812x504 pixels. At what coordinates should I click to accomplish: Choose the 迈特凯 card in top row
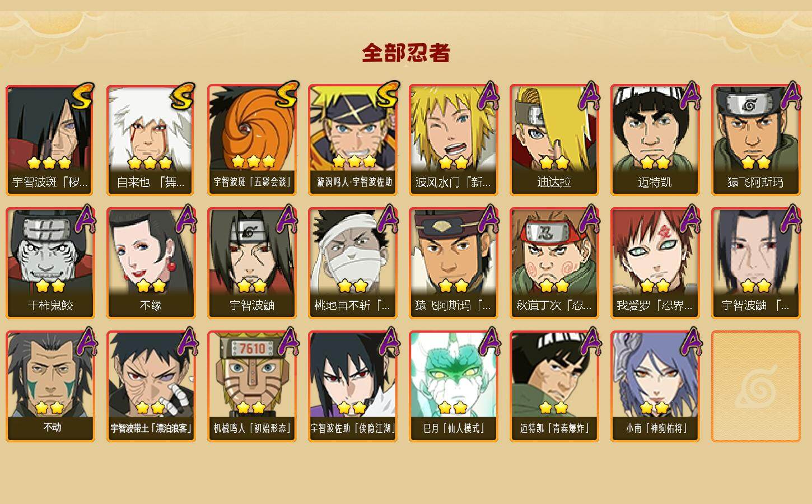(655, 140)
